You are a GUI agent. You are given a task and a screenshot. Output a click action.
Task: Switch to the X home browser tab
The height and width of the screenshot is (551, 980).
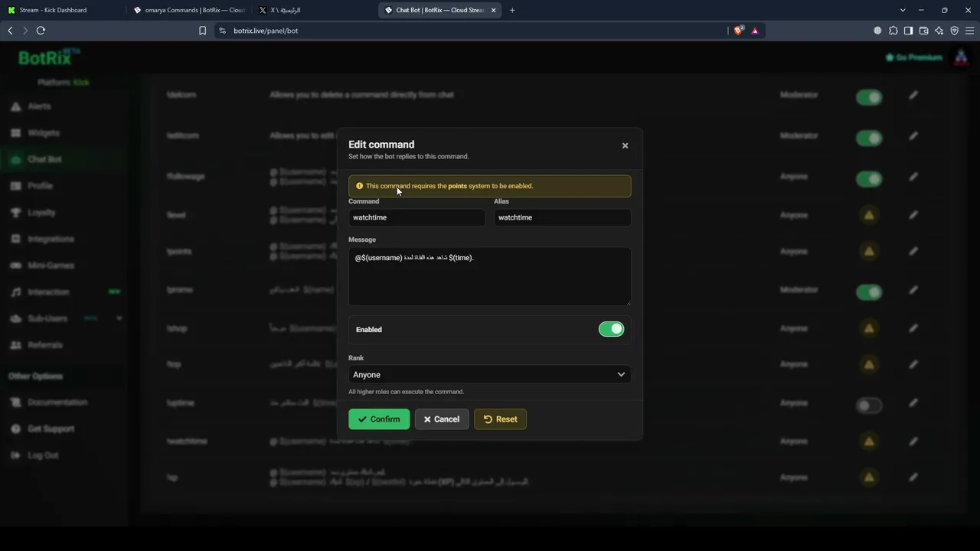[x=314, y=10]
